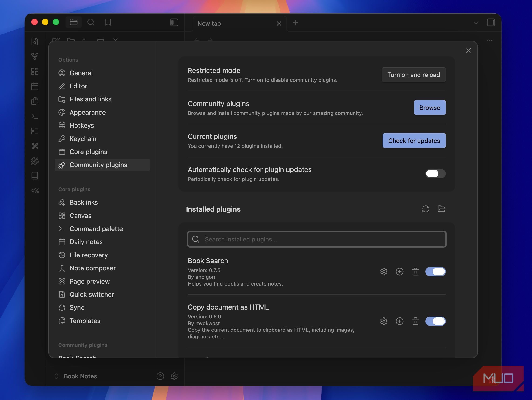The height and width of the screenshot is (400, 532).
Task: Turn off Copy document as HTML toggle
Action: click(435, 321)
